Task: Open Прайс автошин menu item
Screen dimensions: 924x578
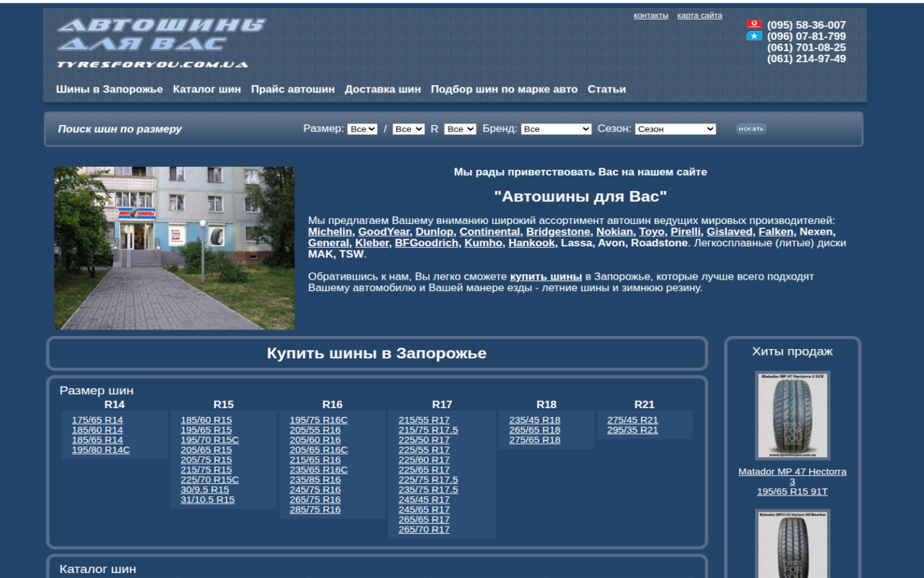Action: (x=293, y=89)
